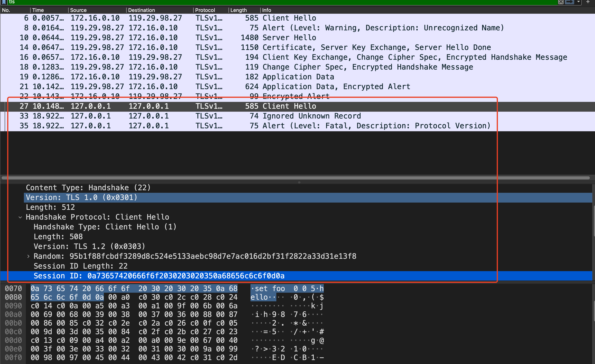Screen dimensions: 595x364
Task: Sort packets by Destination column
Action: pyautogui.click(x=160, y=10)
